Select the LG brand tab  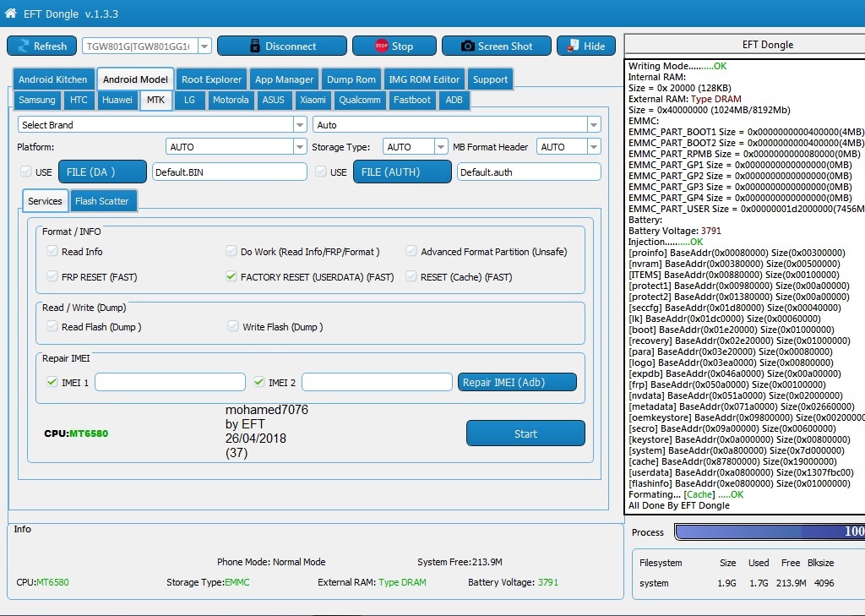pyautogui.click(x=189, y=100)
